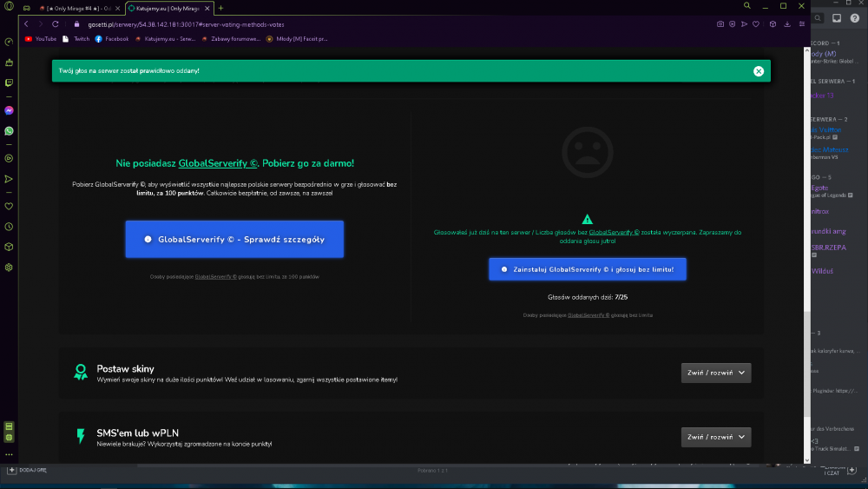Open browser settings gear in sidebar
The image size is (868, 489).
(9, 268)
